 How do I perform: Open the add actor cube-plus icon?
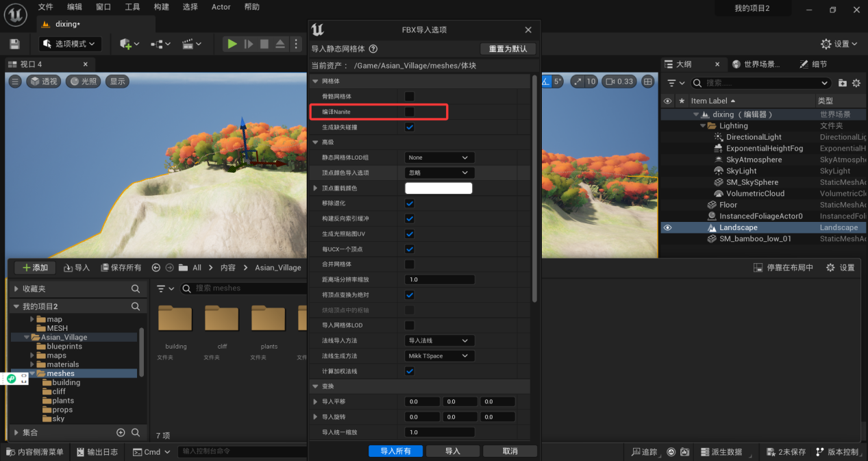point(129,44)
